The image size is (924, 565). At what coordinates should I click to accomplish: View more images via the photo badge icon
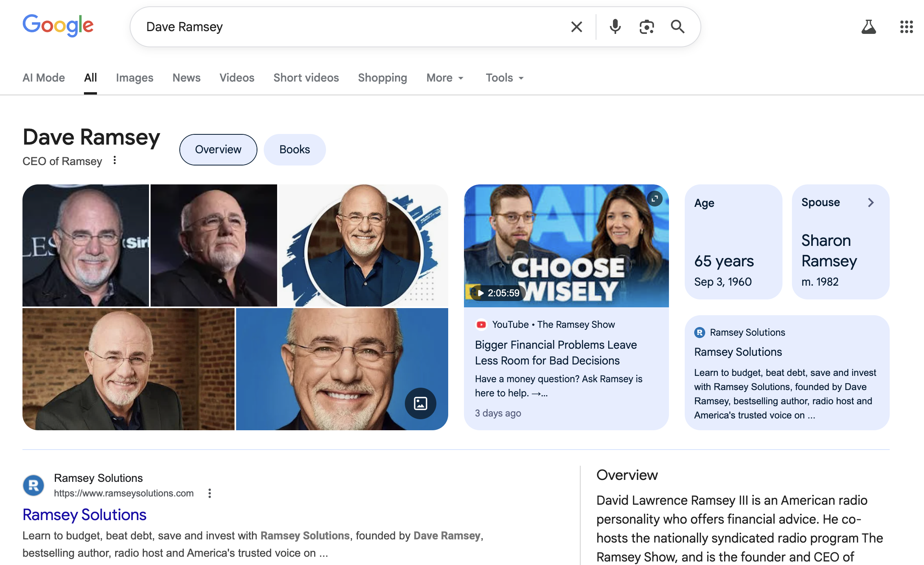[x=421, y=403]
